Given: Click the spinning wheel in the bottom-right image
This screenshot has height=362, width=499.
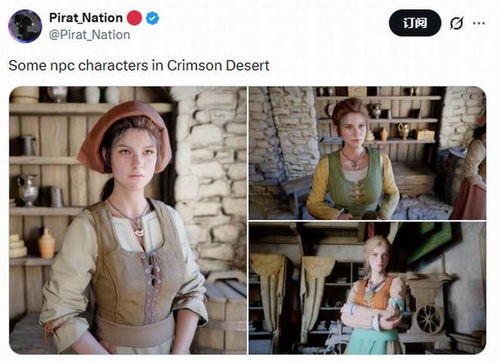Looking at the screenshot, I should 430,317.
